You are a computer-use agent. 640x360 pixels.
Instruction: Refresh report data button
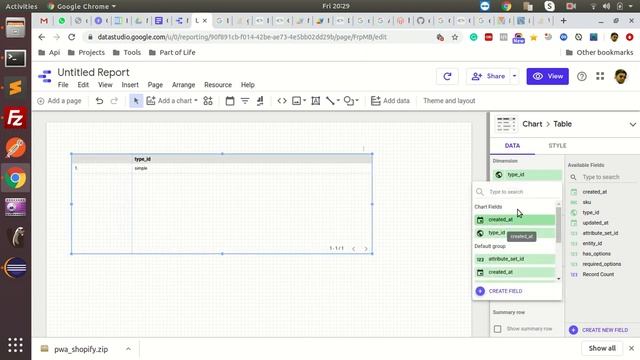coord(447,76)
